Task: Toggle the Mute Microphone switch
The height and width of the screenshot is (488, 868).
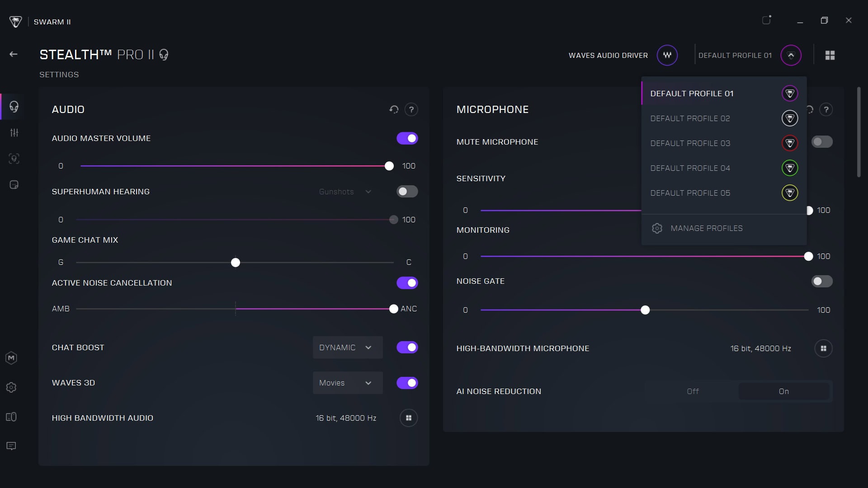Action: click(x=822, y=142)
